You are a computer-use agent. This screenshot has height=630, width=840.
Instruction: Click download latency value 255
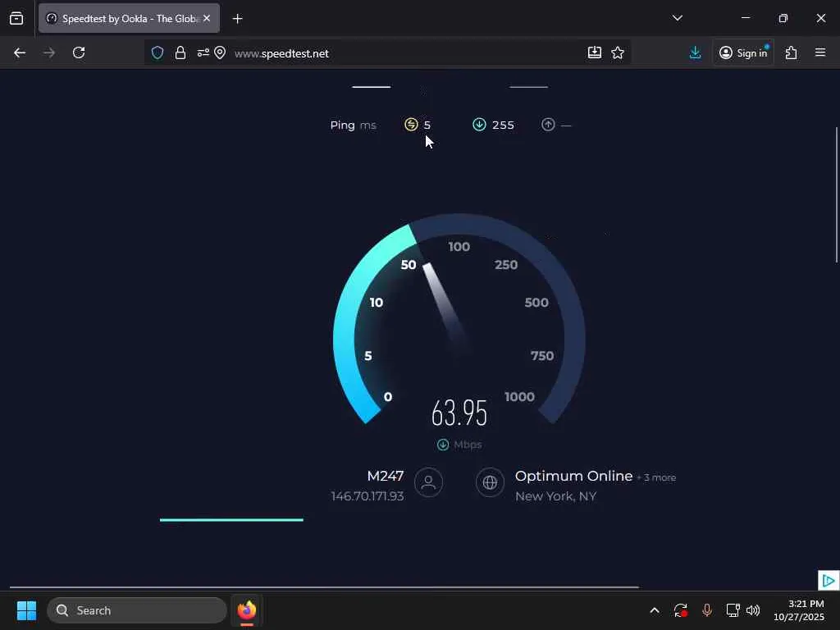[x=503, y=126]
